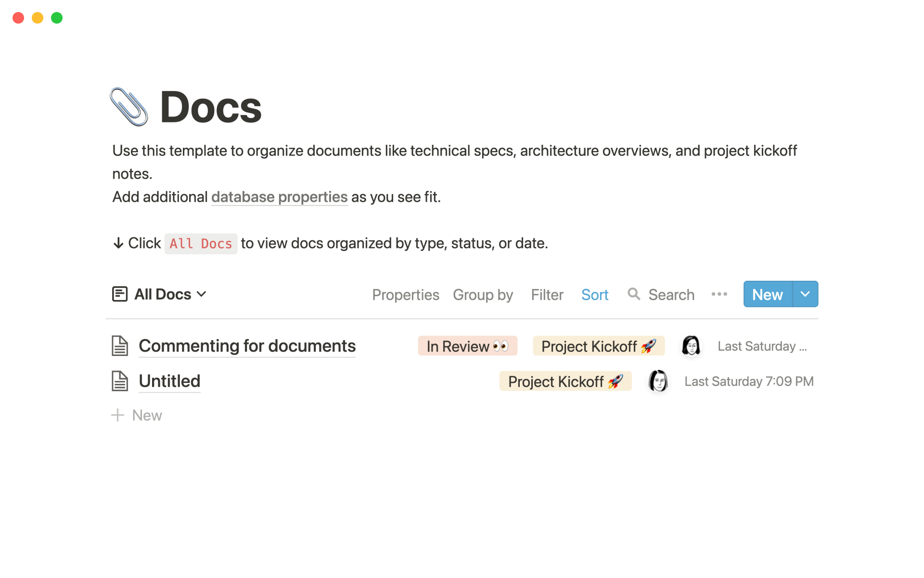Image resolution: width=924 pixels, height=578 pixels.
Task: Open the Filter menu
Action: coord(547,295)
